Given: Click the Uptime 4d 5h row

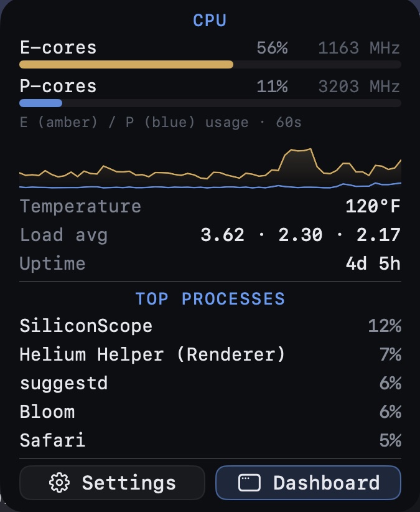Looking at the screenshot, I should coord(210,263).
